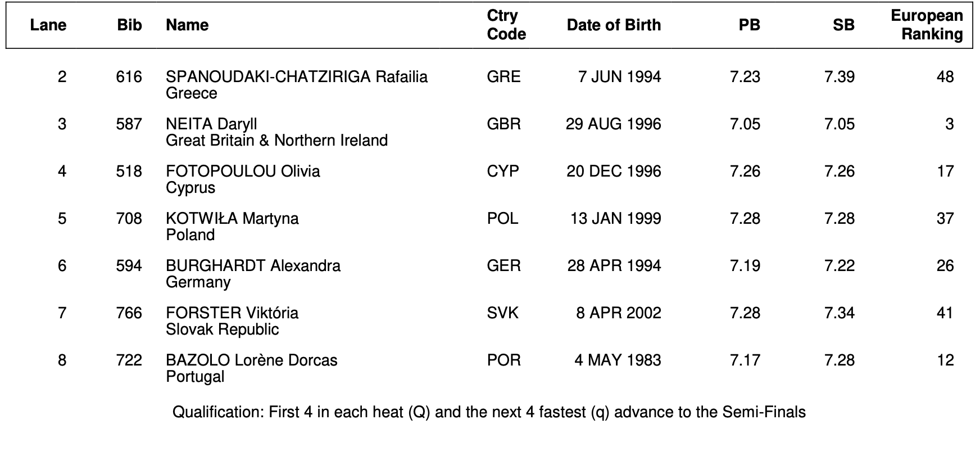This screenshot has width=980, height=451.
Task: Select NEITA Daryll's name
Action: pyautogui.click(x=211, y=124)
